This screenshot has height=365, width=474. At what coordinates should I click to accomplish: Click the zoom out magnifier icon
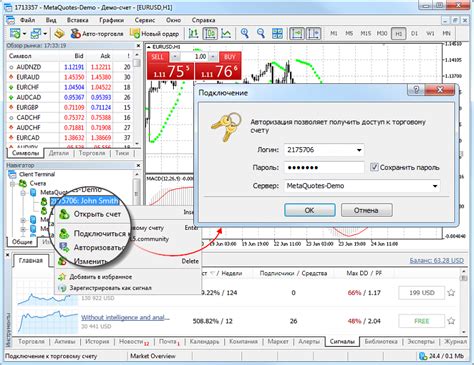(261, 33)
